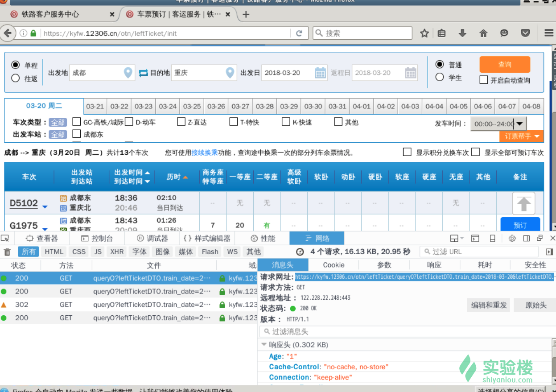Tick the 显示全部可预订车次 checkbox
This screenshot has height=392, width=556.
476,153
